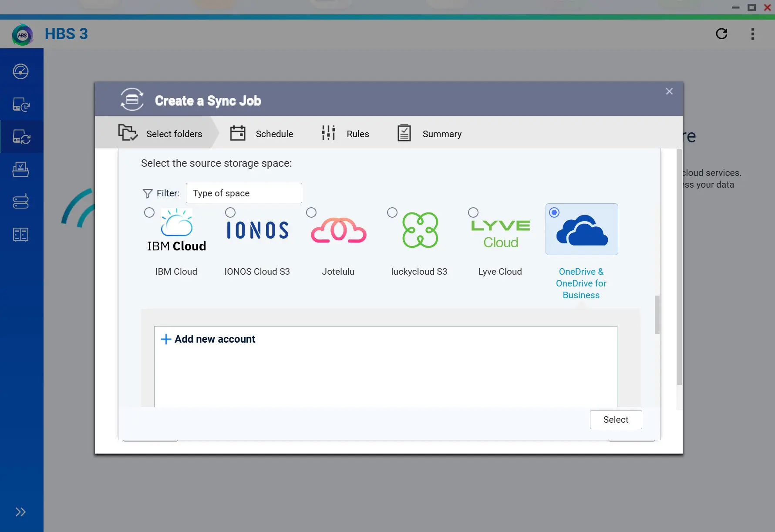Close the Create a Sync Job dialog

pyautogui.click(x=669, y=91)
